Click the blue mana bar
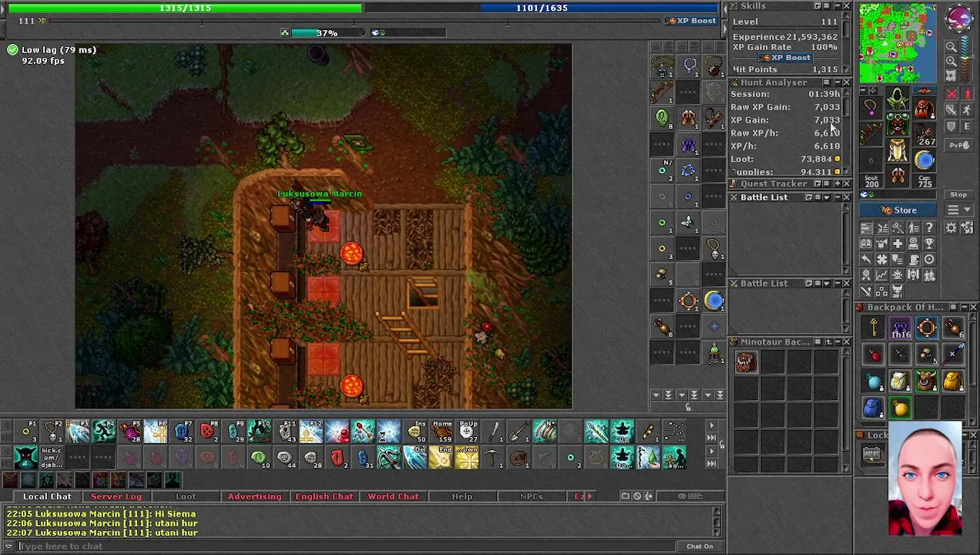This screenshot has height=555, width=980. click(542, 8)
